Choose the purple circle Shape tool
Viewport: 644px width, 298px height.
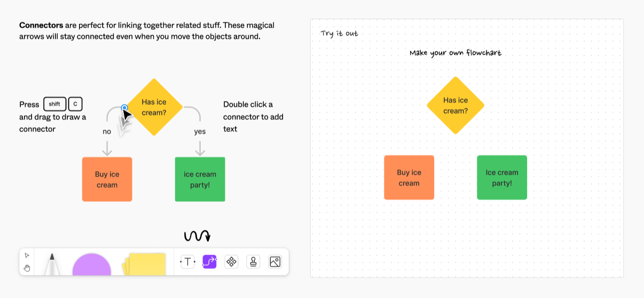[x=91, y=265]
